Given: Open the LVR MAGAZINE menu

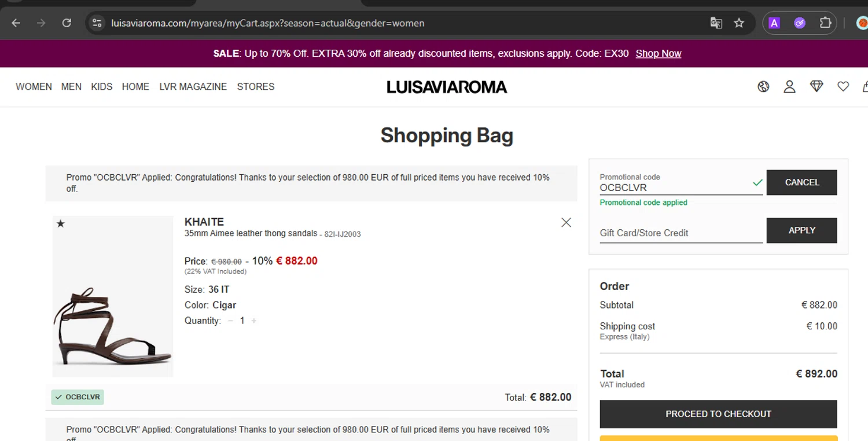Looking at the screenshot, I should point(193,87).
